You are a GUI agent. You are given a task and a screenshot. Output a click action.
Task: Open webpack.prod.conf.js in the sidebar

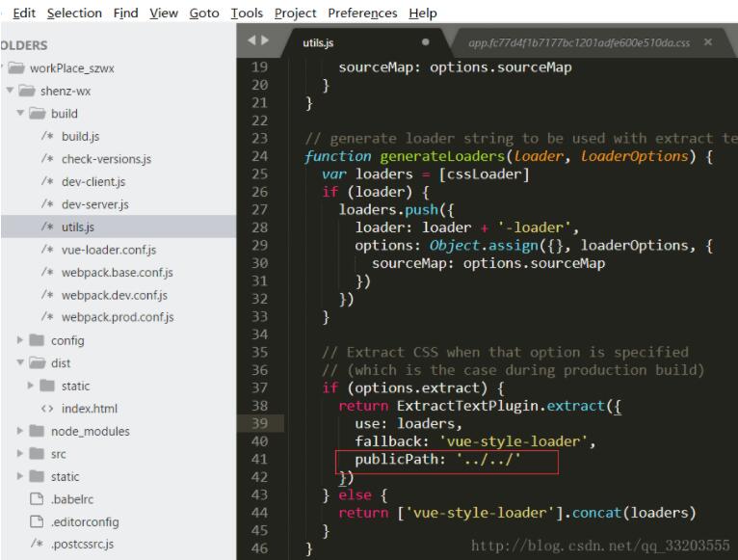point(118,317)
